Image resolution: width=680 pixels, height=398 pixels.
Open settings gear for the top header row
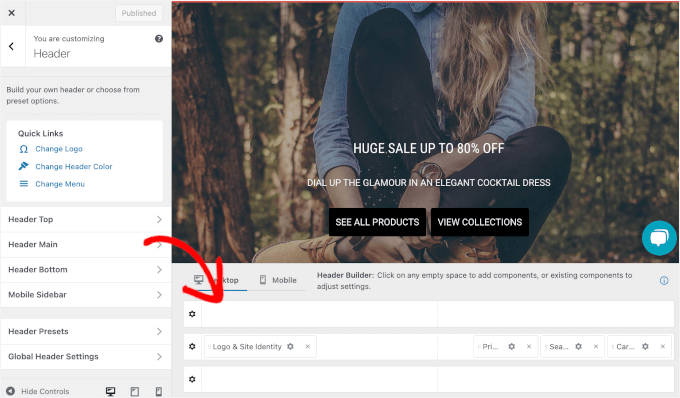coord(192,314)
